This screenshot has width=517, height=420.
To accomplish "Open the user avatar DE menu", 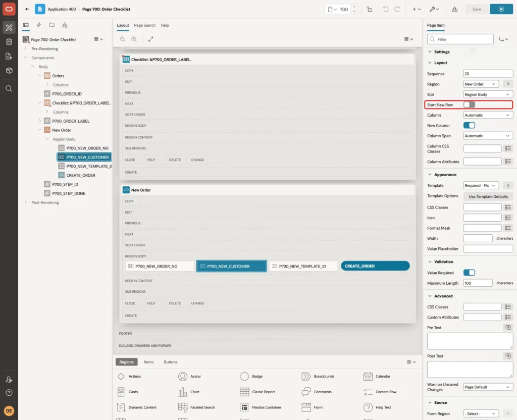I will pos(9,411).
